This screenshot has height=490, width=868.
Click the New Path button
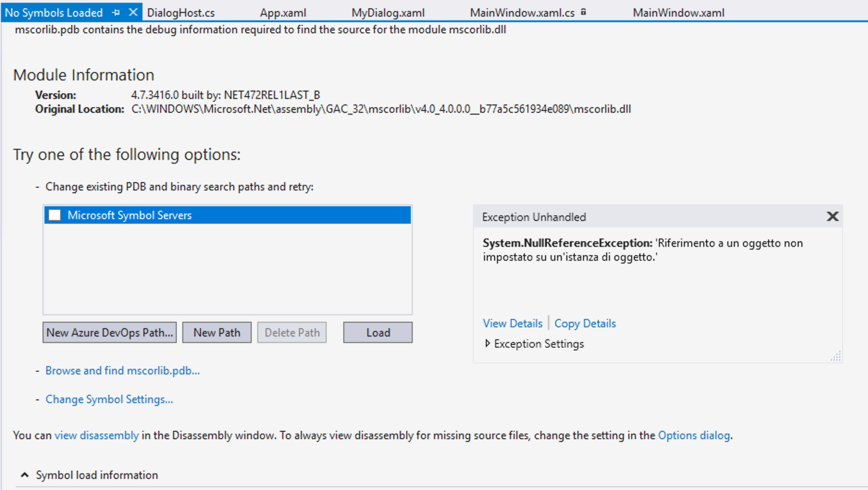coord(217,332)
